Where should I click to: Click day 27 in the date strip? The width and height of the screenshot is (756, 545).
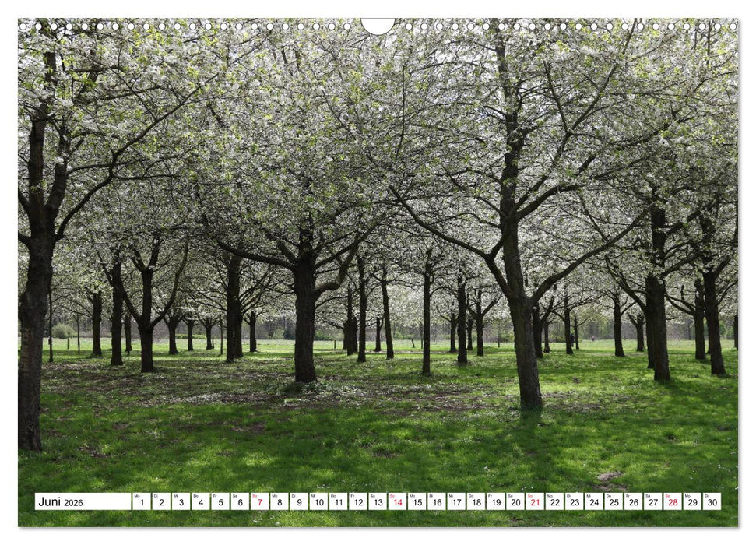point(652,501)
